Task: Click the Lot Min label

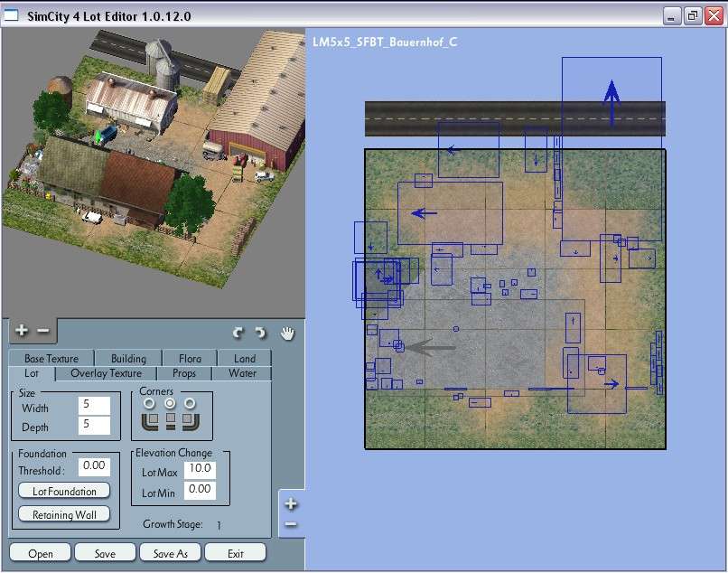Action: pos(158,493)
